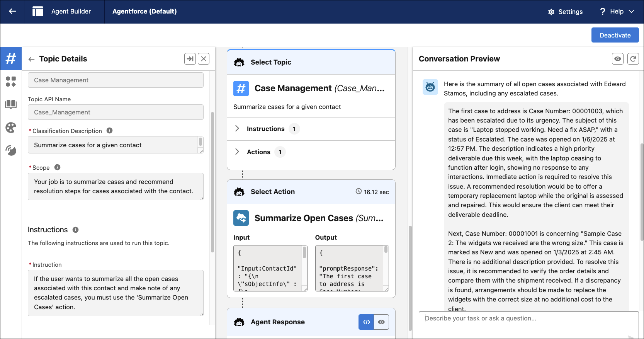Switch Agent Response to code view
Viewport: 644px width, 339px height.
coord(366,322)
